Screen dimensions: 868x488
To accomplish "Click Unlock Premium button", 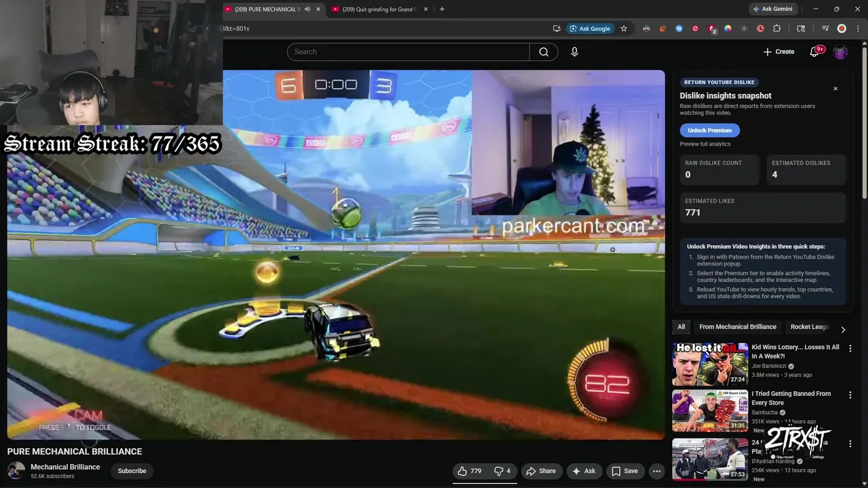I will pyautogui.click(x=709, y=130).
